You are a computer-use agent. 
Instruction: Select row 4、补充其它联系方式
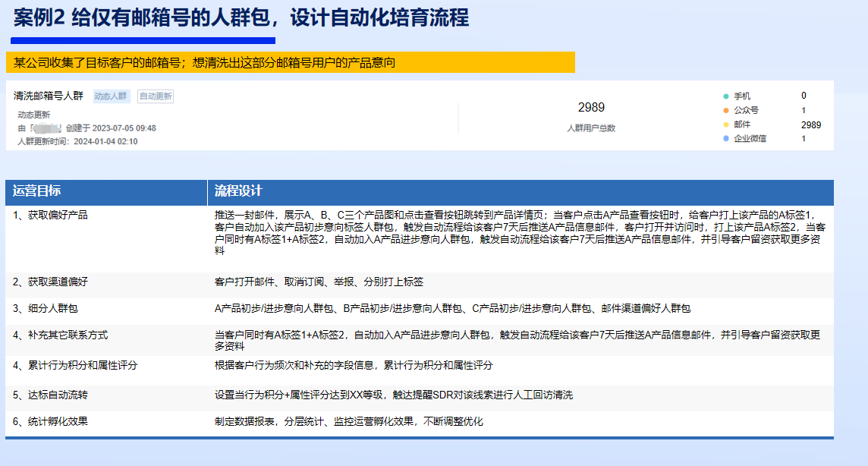pos(420,340)
